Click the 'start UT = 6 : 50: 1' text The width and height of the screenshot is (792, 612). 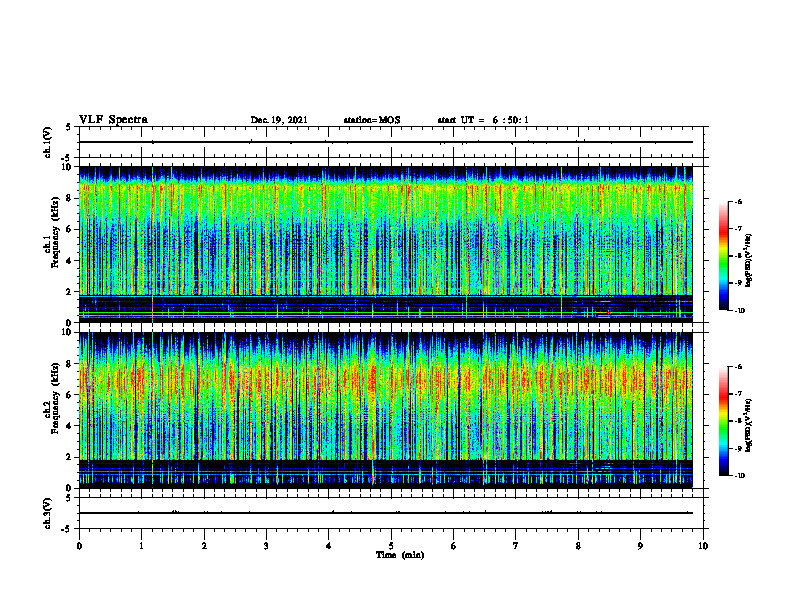pyautogui.click(x=483, y=120)
